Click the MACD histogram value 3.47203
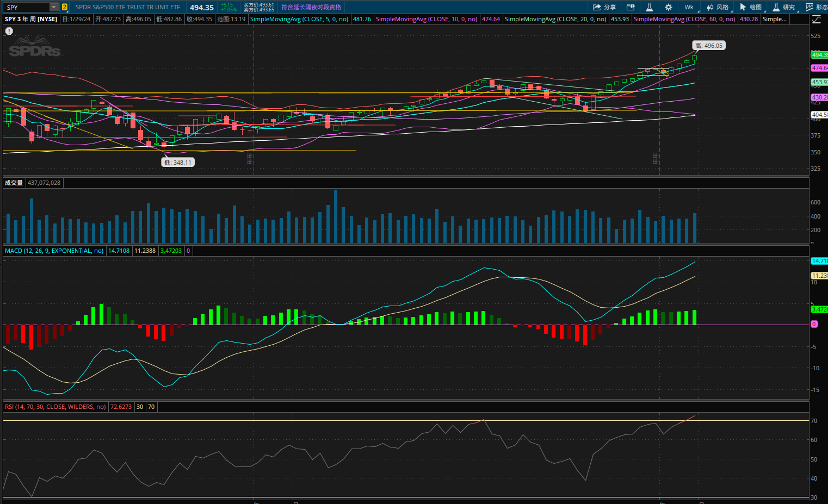The height and width of the screenshot is (504, 828). pos(171,251)
